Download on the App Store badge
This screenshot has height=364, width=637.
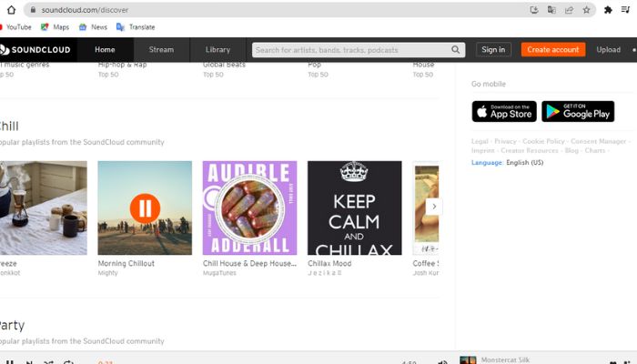click(504, 111)
